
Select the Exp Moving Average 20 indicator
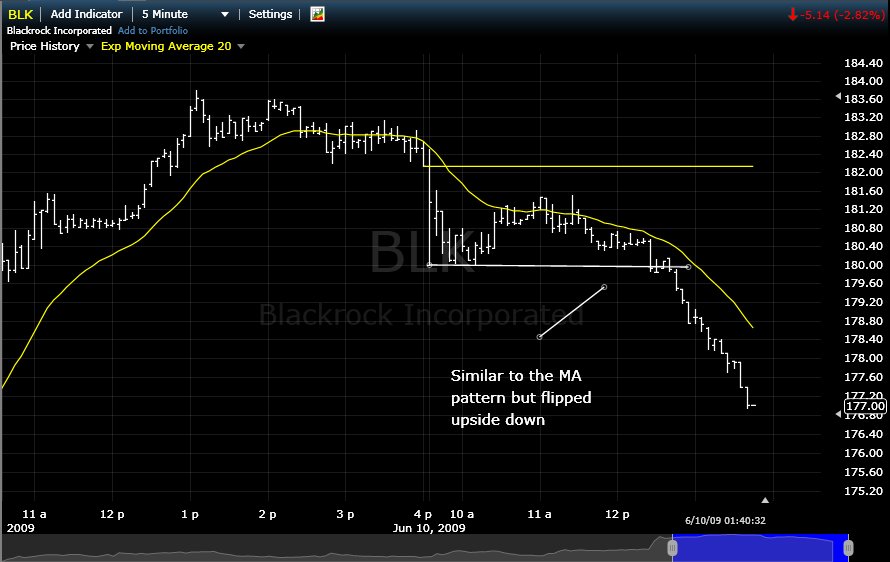166,46
